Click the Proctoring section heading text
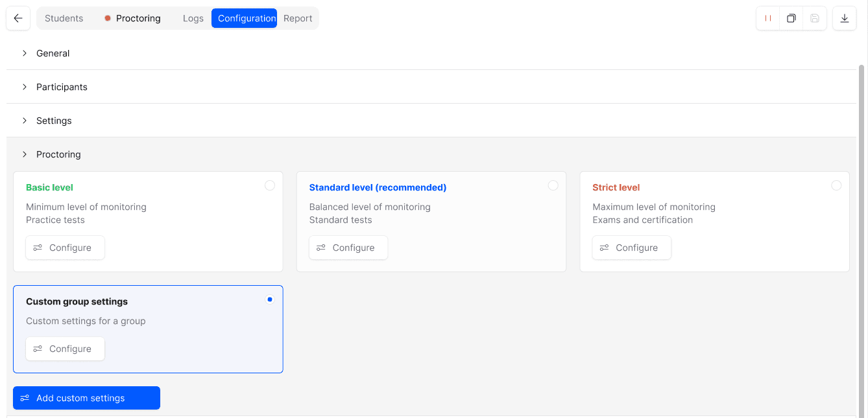The image size is (868, 418). [58, 154]
